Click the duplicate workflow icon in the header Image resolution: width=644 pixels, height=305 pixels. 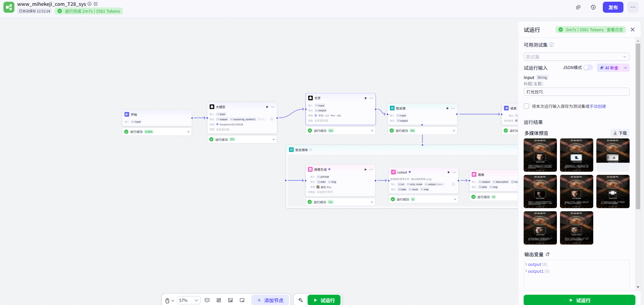tap(578, 7)
